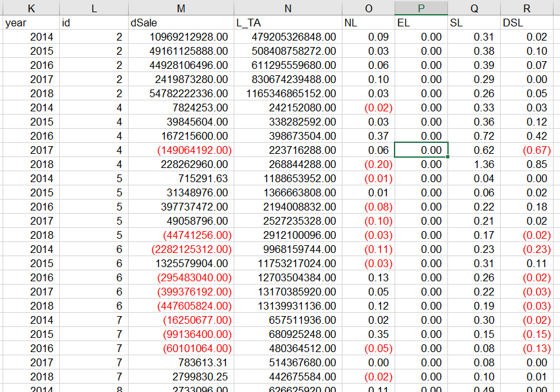Select dSale cell 397737472.00
This screenshot has width=560, height=392.
pyautogui.click(x=181, y=207)
